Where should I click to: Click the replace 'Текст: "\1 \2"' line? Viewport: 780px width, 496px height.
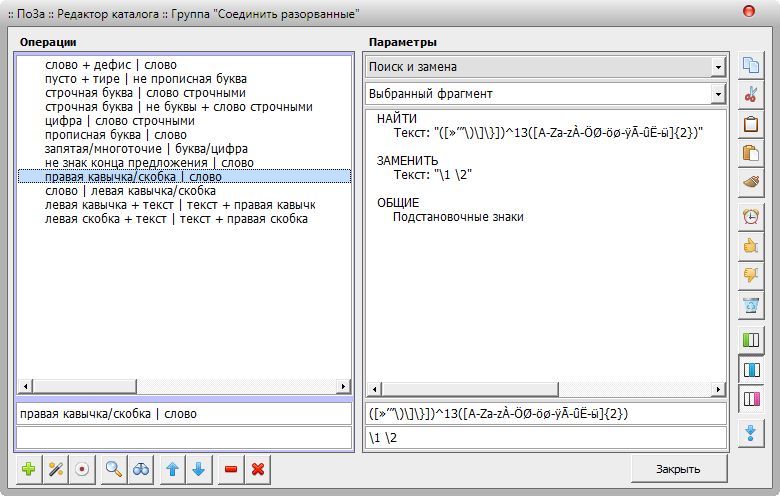433,175
